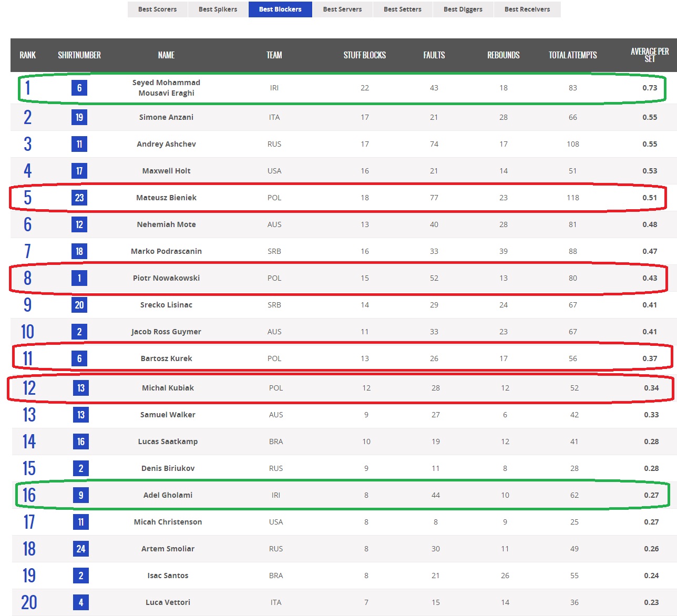Select Bartosz Kurek in the table

166,358
